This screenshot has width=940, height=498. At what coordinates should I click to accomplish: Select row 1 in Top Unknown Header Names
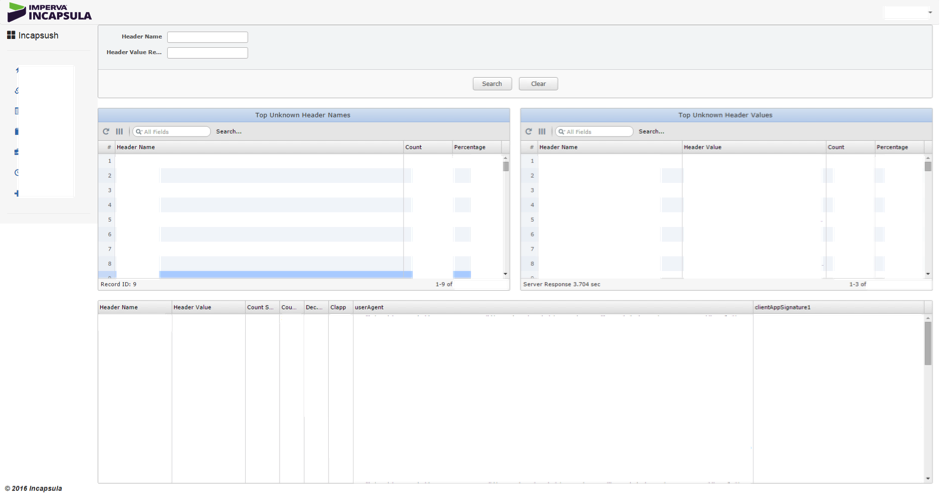tap(300, 161)
